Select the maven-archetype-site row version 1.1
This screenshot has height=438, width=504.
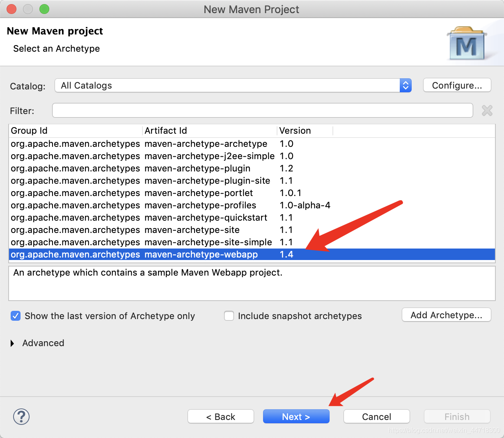click(252, 230)
